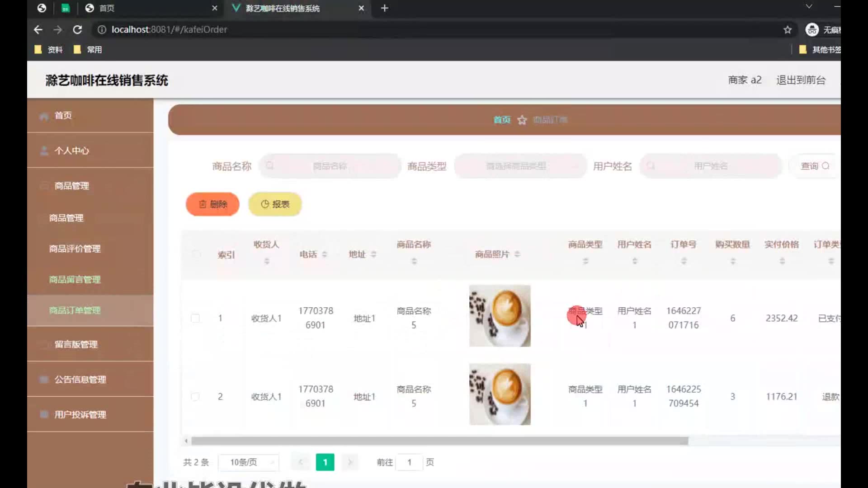The image size is (868, 488).
Task: Open a new browser tab with plus icon
Action: pos(384,8)
